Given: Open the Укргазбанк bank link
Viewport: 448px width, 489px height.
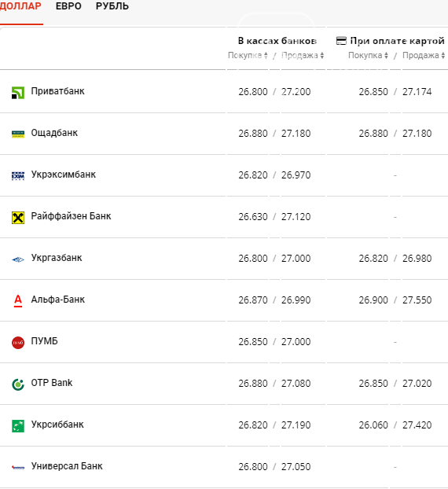Looking at the screenshot, I should click(x=57, y=258).
